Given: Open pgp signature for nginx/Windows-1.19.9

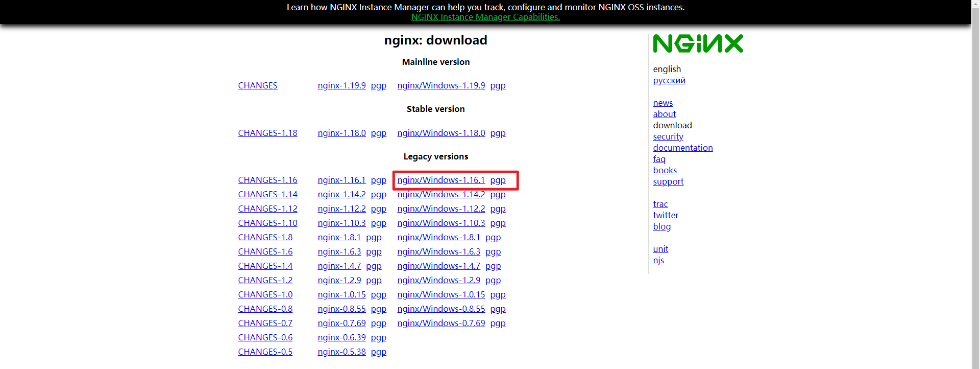Looking at the screenshot, I should (498, 86).
